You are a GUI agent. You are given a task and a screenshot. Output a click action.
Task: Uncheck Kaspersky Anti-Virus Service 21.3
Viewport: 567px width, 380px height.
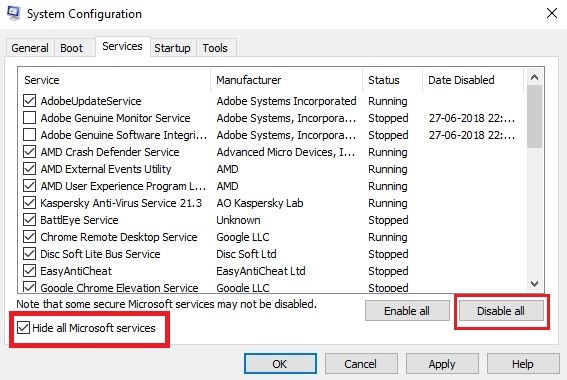(x=29, y=202)
